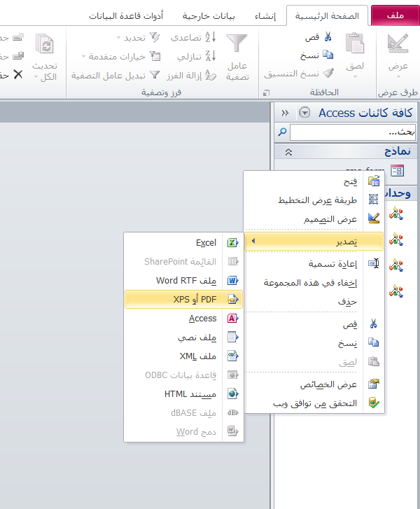Click the search magnifier icon
Viewport: 420px width, 509px height.
tap(282, 132)
